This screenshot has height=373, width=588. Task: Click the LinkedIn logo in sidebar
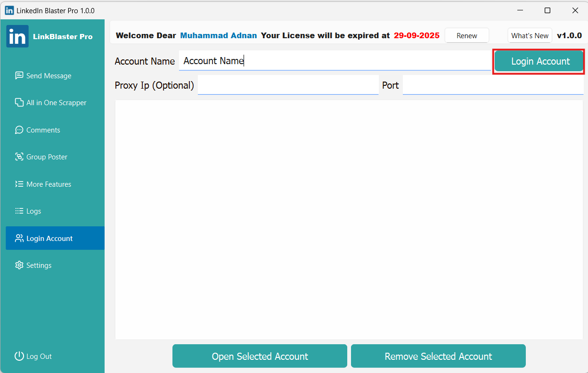point(17,36)
